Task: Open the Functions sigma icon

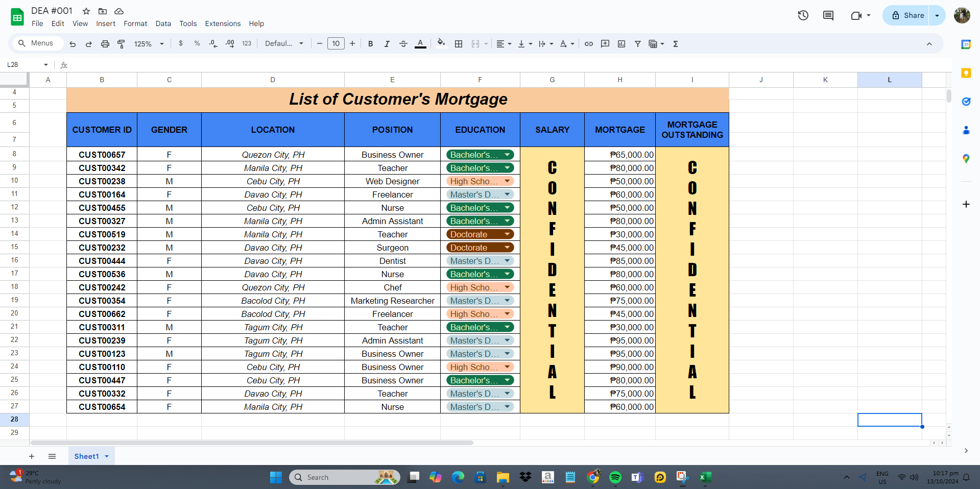Action: tap(675, 44)
